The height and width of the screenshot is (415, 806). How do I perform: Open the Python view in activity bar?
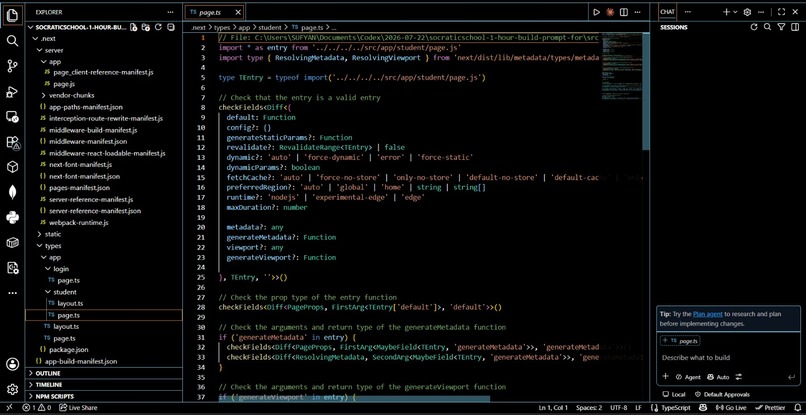[12, 218]
